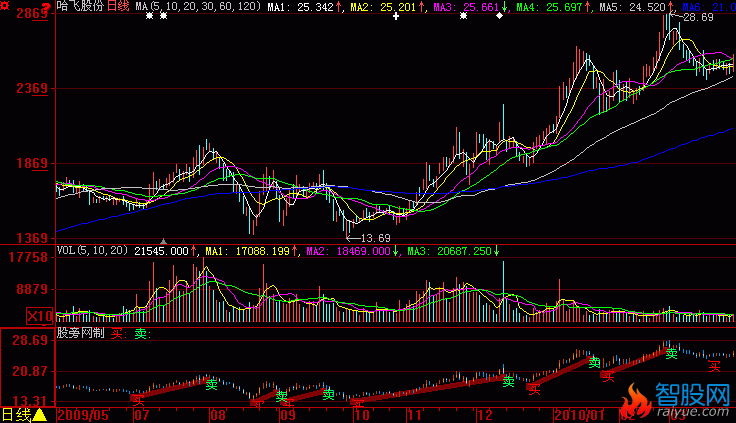736x423 pixels.
Task: Click the green MA4: 25.697 value
Action: 549,7
